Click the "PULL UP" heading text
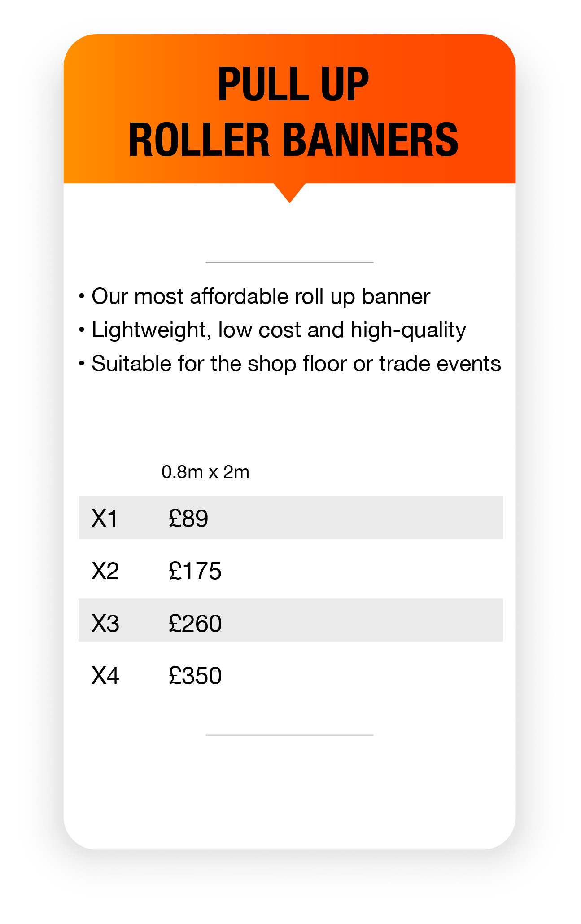The image size is (581, 924). 293,84
